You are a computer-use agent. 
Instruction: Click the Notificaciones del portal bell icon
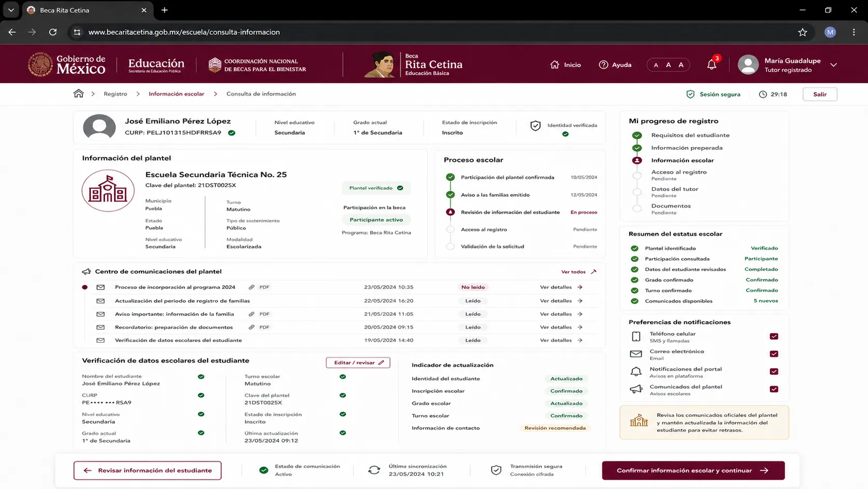point(636,372)
